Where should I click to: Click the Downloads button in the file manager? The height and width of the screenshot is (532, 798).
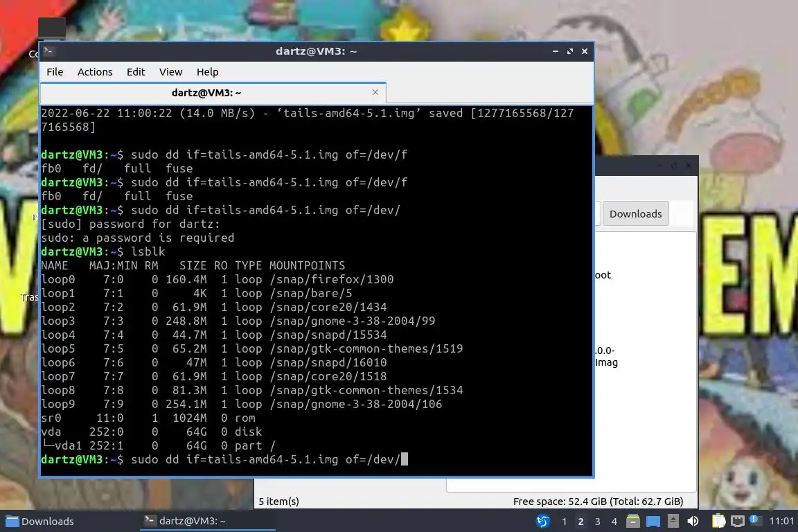tap(635, 214)
